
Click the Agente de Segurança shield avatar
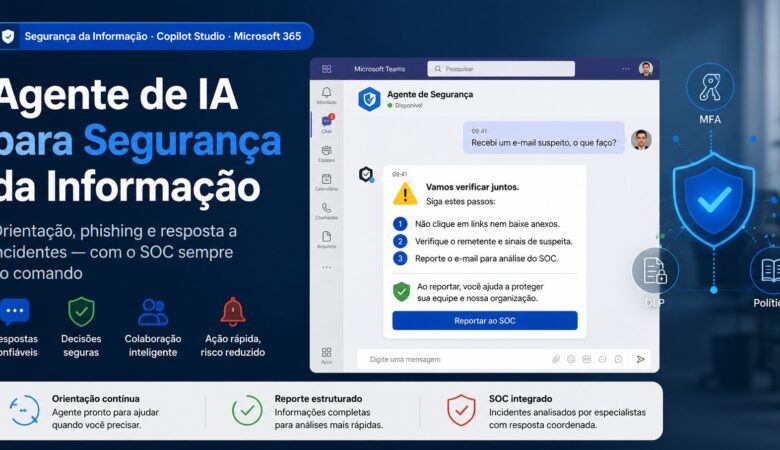pos(369,99)
